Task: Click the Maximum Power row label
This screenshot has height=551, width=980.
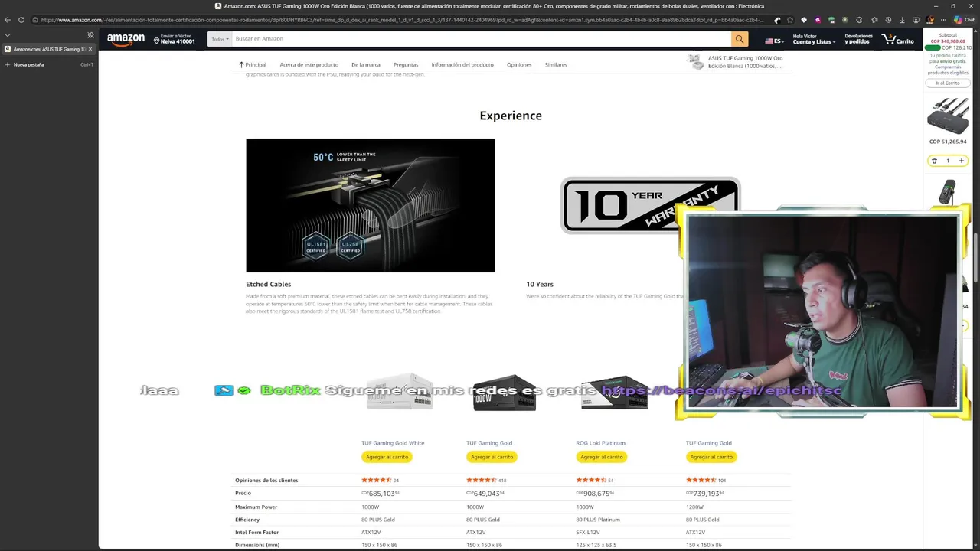Action: click(x=256, y=507)
